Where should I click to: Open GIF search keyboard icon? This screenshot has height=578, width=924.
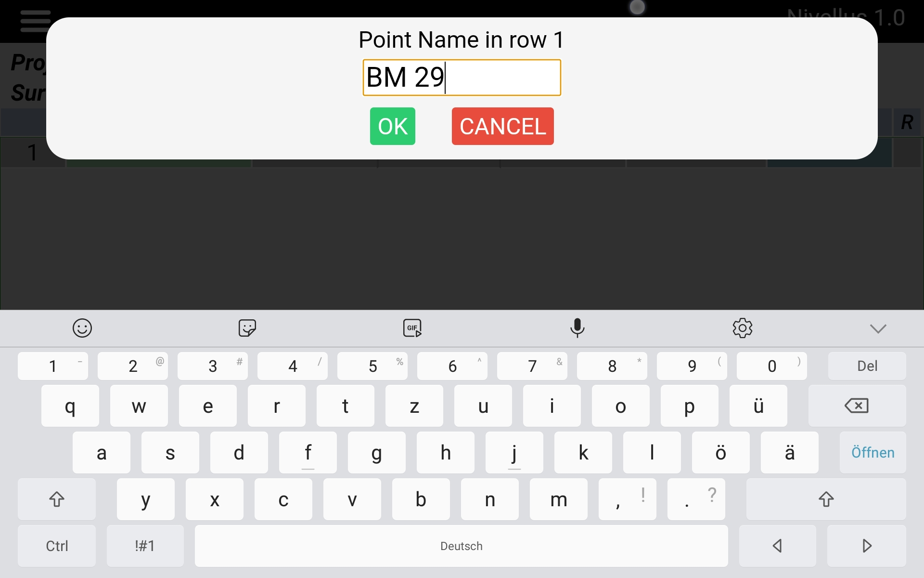point(411,327)
